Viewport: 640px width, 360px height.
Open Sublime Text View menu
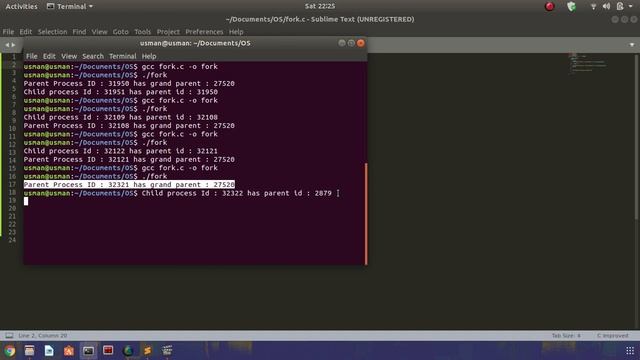pyautogui.click(x=99, y=32)
